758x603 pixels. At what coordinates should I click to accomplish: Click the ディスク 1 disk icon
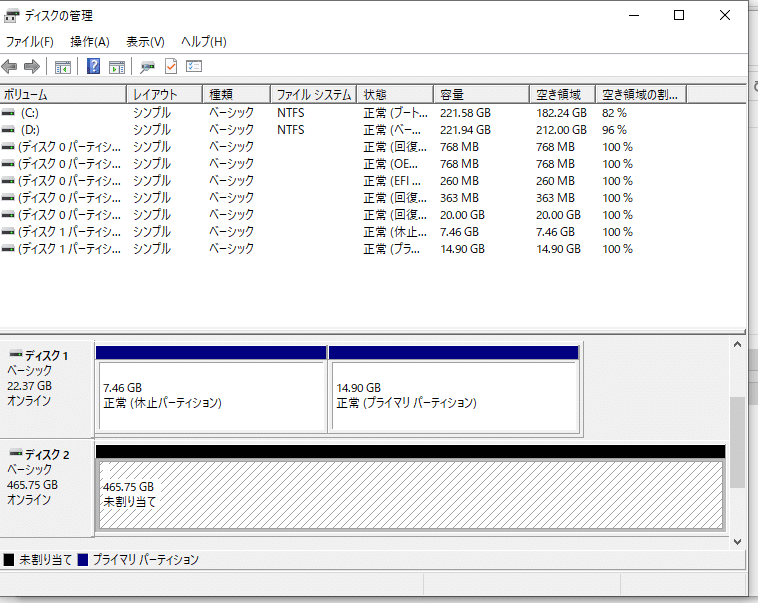(16, 354)
